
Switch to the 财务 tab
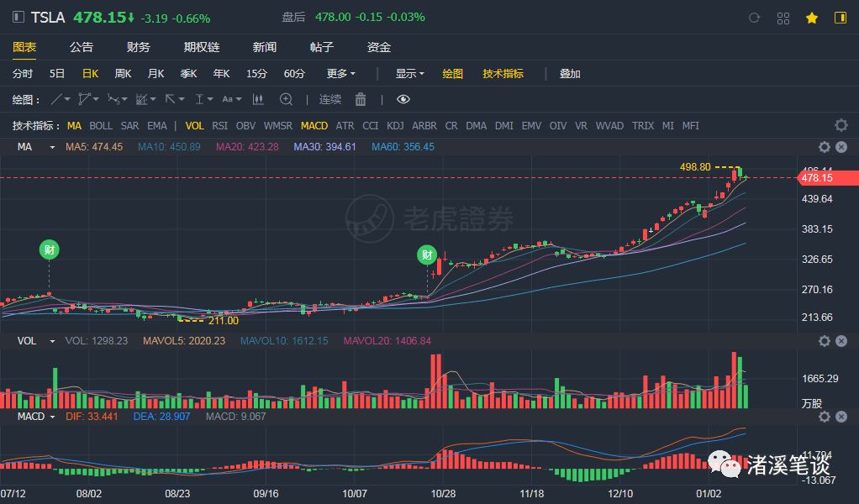[138, 47]
